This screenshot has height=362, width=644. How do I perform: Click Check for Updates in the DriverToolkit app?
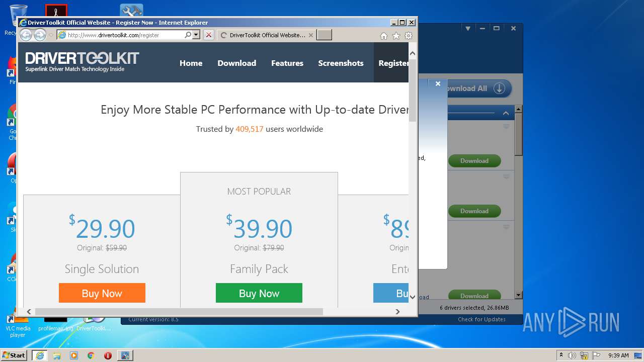coord(481,319)
